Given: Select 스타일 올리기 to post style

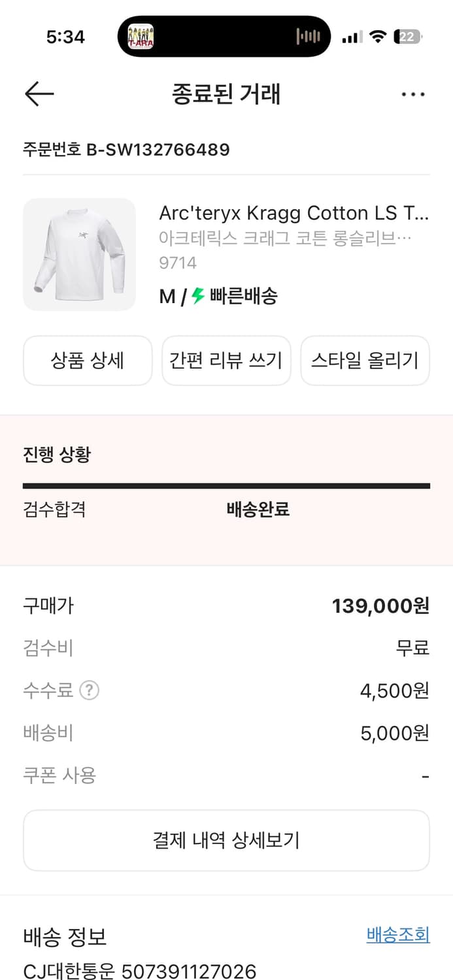Looking at the screenshot, I should [x=365, y=361].
